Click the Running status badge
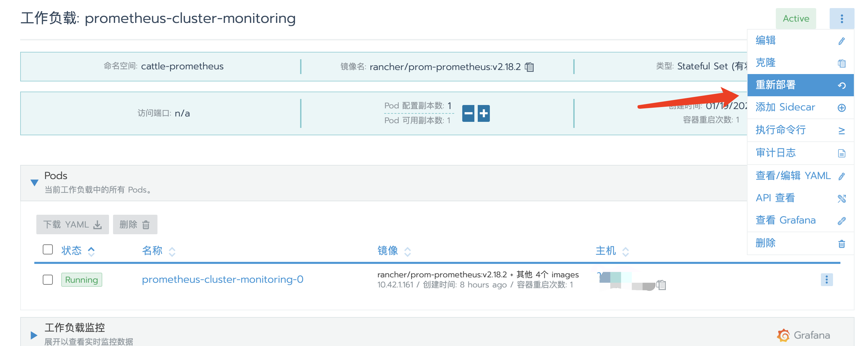 [81, 280]
